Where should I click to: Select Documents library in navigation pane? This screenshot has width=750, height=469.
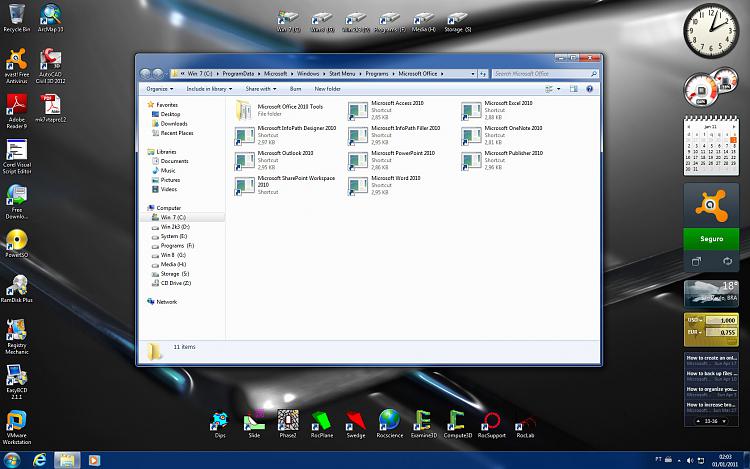click(170, 161)
